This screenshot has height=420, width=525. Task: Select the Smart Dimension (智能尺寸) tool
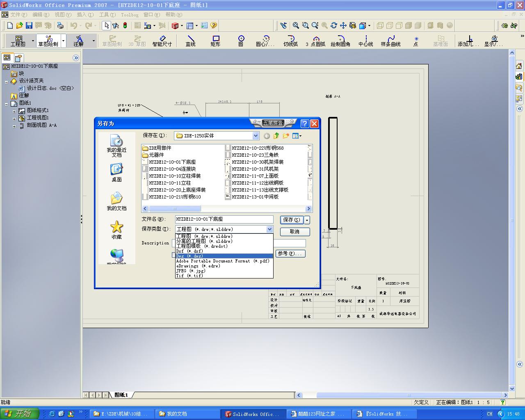[162, 41]
